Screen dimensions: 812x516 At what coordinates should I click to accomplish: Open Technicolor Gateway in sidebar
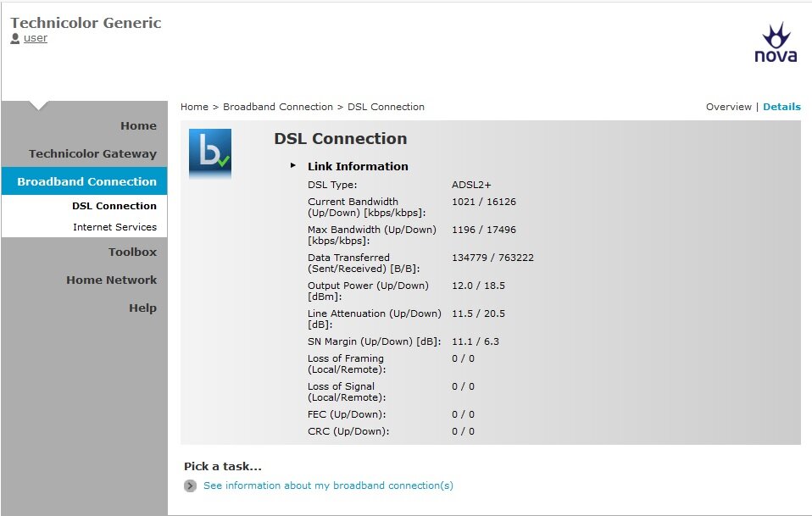(x=92, y=153)
